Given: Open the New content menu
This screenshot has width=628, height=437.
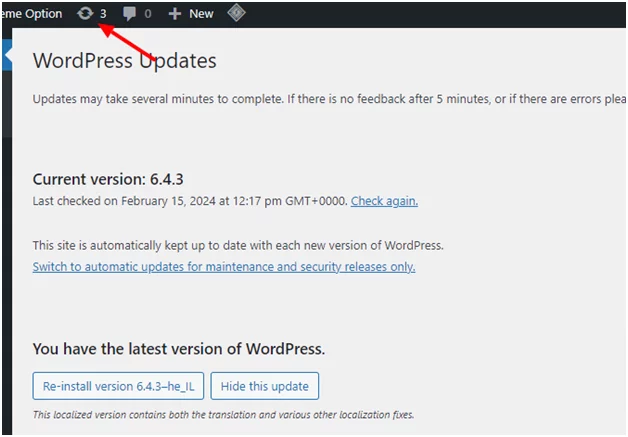Looking at the screenshot, I should pyautogui.click(x=201, y=14).
